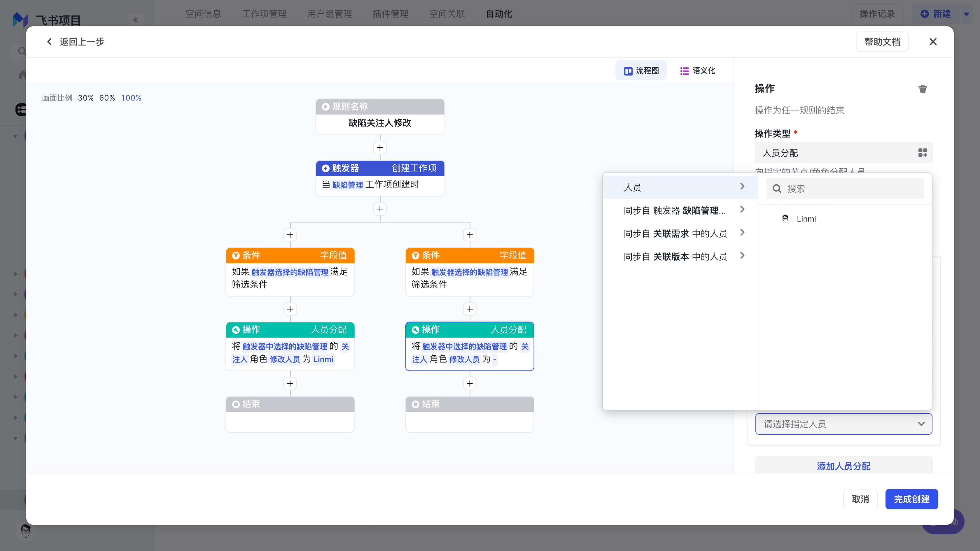Screen dimensions: 980x551
Task: Select the right 条件 字段值 node header
Action: pyautogui.click(x=470, y=255)
